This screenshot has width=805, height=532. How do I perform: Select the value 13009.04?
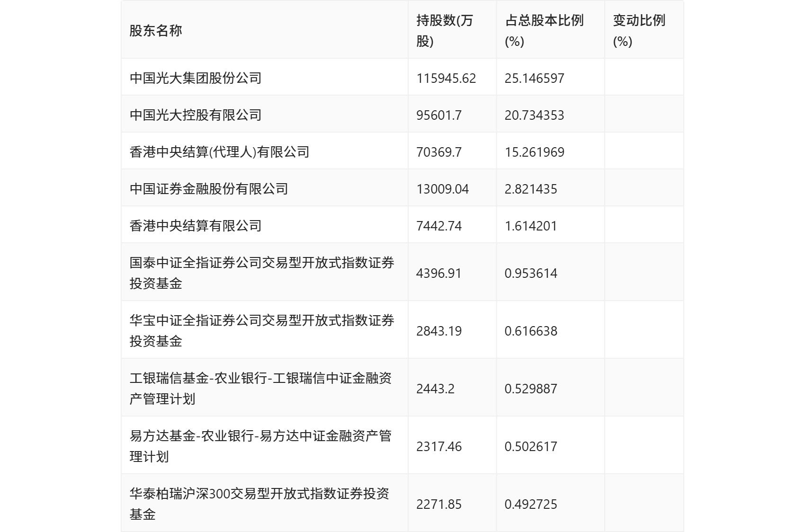click(x=442, y=189)
